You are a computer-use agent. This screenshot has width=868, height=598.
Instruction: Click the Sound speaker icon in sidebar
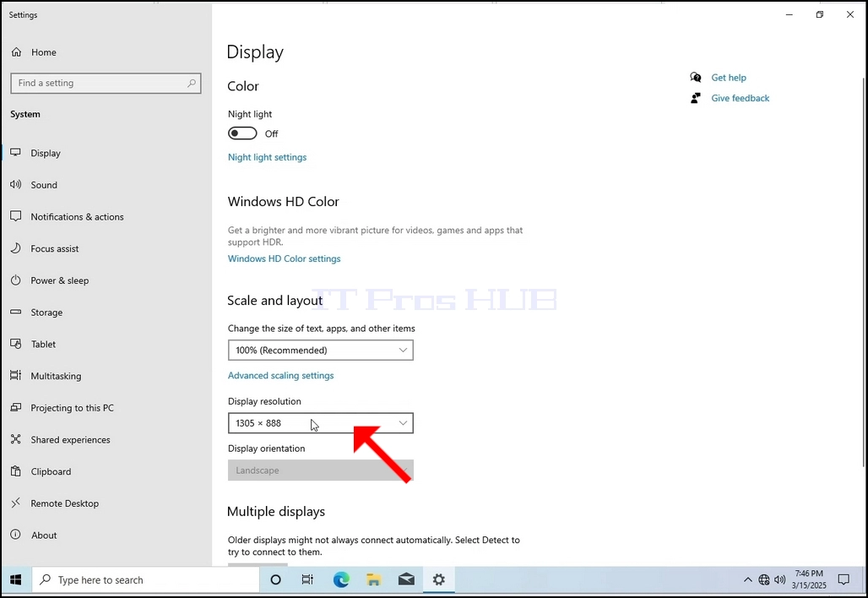pos(15,184)
